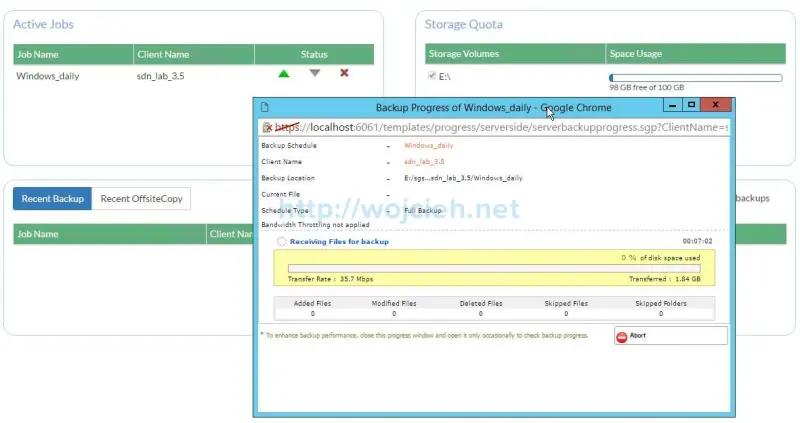The image size is (800, 423).
Task: Click the green up arrow for Windows_daily
Action: point(284,73)
